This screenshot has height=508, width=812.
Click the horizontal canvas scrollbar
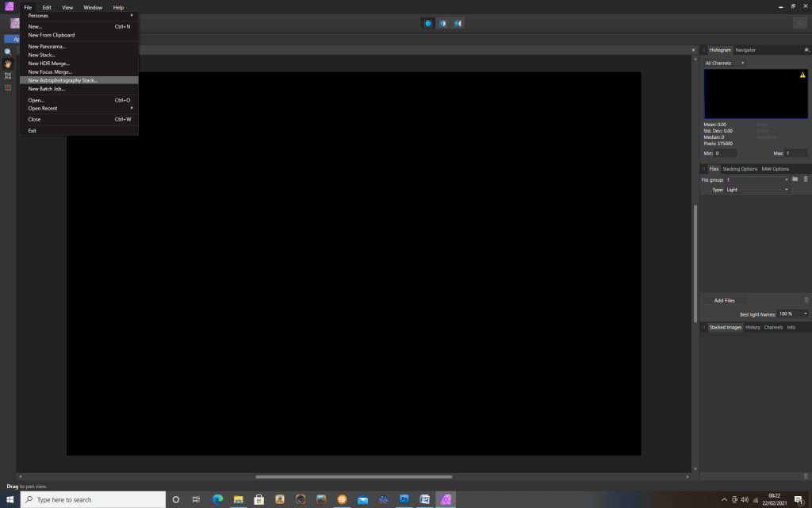tap(354, 477)
